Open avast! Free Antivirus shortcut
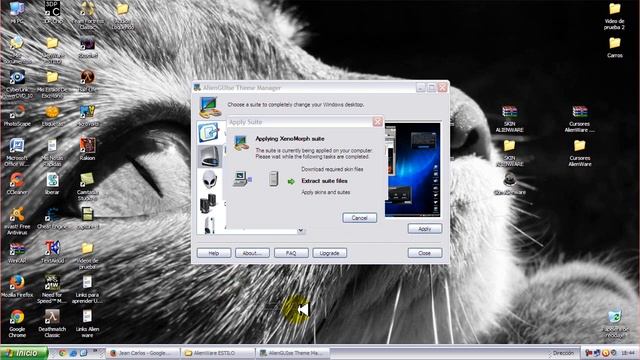This screenshot has height=360, width=640. click(17, 221)
